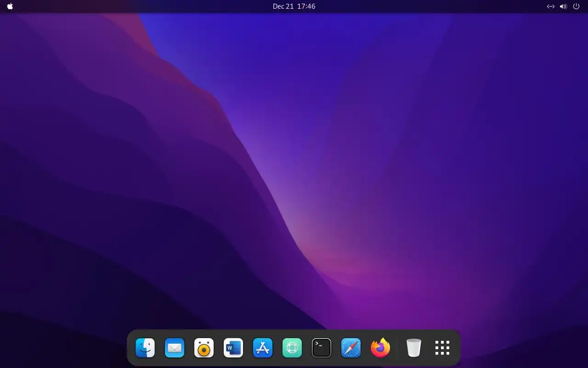Launch the Terminal from the dock
Viewport: 588px width, 368px height.
pos(322,348)
